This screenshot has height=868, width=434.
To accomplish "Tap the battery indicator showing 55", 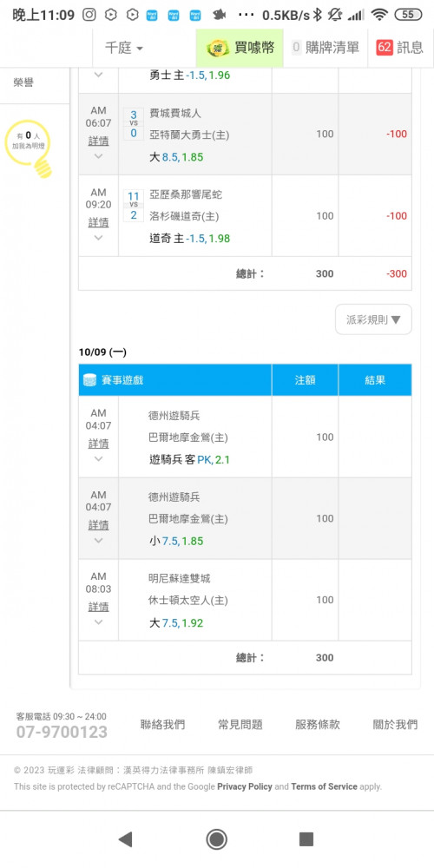I will [408, 15].
